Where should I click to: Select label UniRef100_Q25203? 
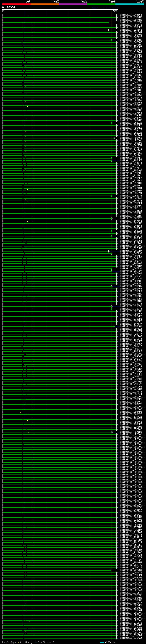click(131, 519)
